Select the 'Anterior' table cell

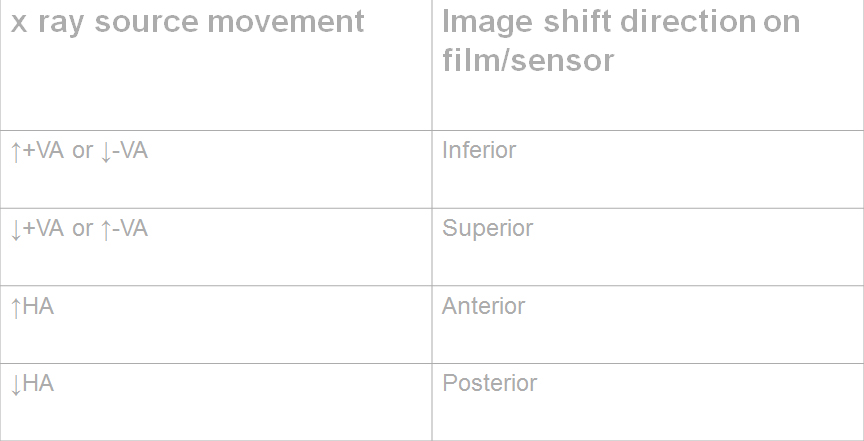pyautogui.click(x=648, y=325)
